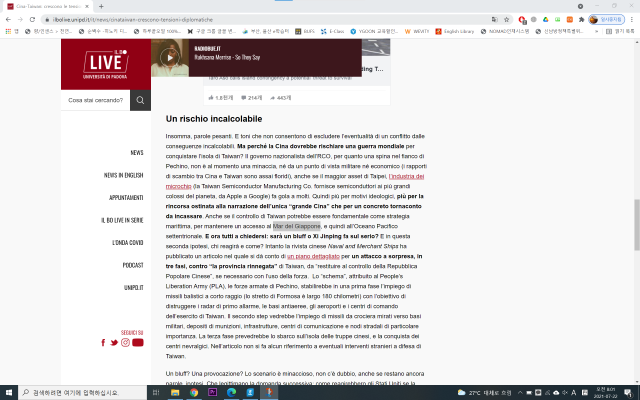Open the Instagram icon under Seguici su
This screenshot has width=640, height=400.
pos(126,343)
